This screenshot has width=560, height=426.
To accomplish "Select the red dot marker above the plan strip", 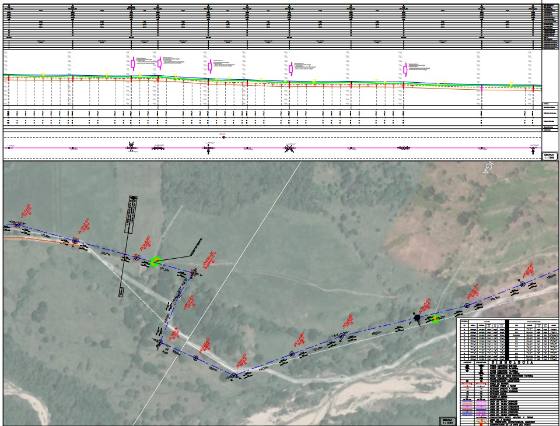I will (x=224, y=137).
